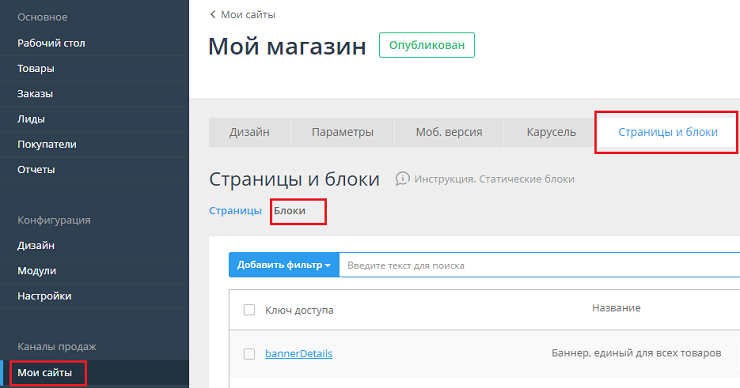740x388 pixels.
Task: Select the Страницы и блоки tab
Action: point(667,132)
